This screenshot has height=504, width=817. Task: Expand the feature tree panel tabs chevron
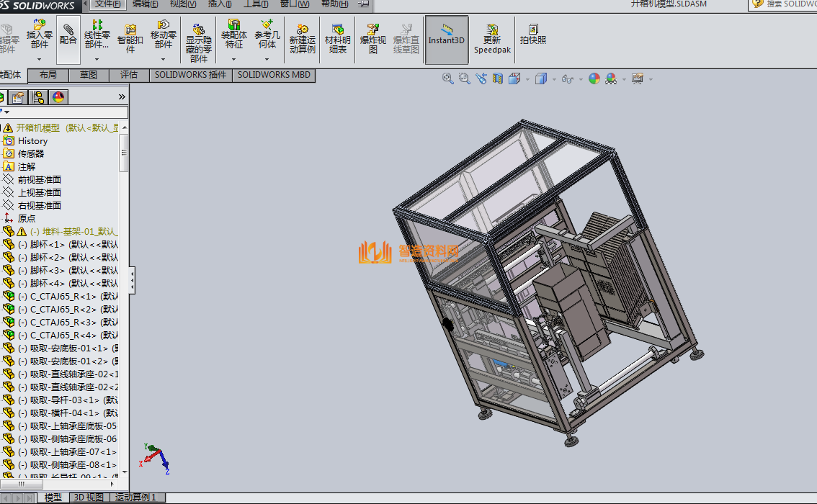tap(122, 96)
